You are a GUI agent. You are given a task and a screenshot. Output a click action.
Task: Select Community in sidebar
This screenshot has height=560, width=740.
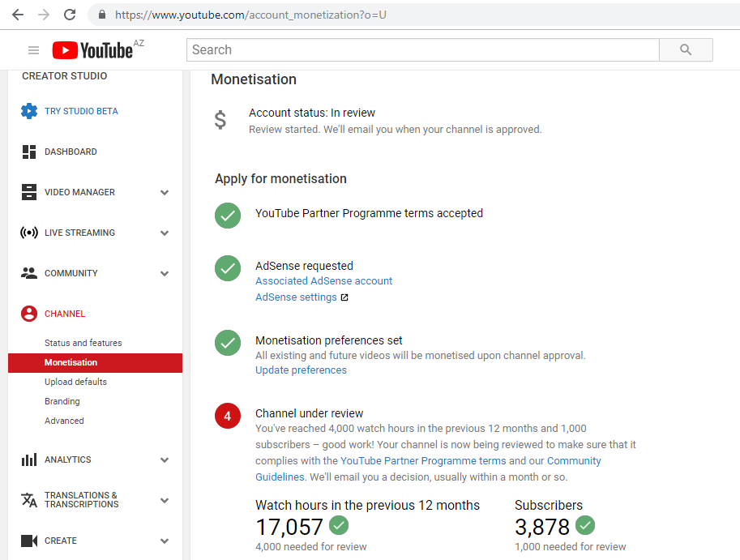tap(71, 274)
